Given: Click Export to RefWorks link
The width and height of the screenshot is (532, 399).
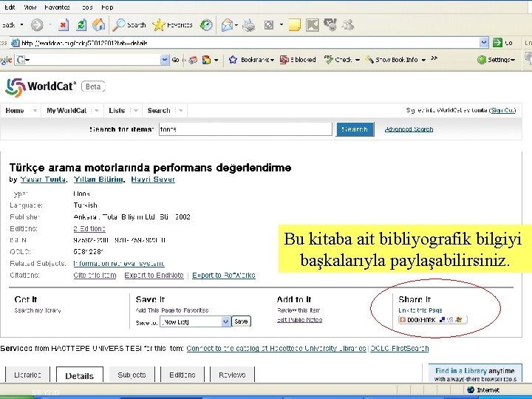Looking at the screenshot, I should point(224,275).
